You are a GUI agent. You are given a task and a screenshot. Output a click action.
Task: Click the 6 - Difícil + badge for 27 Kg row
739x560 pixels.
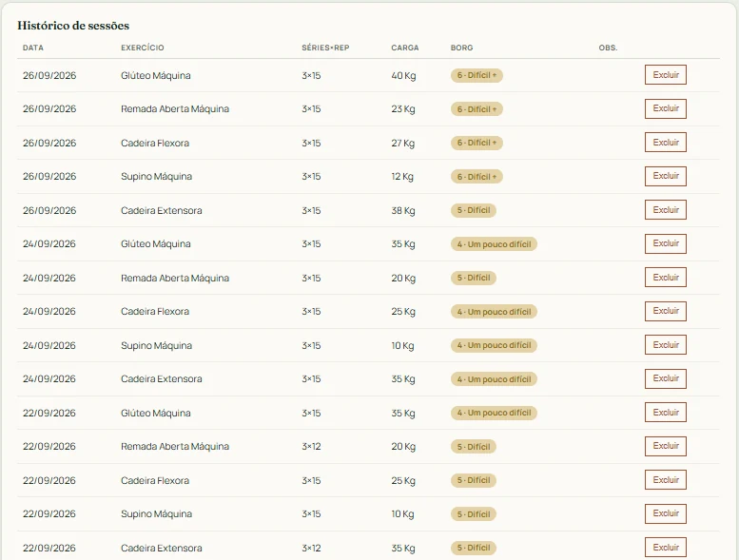(x=476, y=143)
